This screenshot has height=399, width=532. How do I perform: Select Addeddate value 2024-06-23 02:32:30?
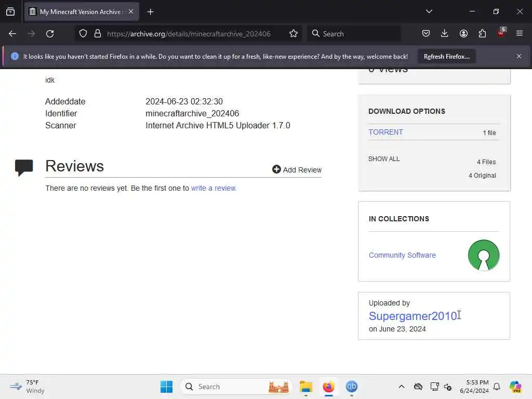pyautogui.click(x=184, y=101)
